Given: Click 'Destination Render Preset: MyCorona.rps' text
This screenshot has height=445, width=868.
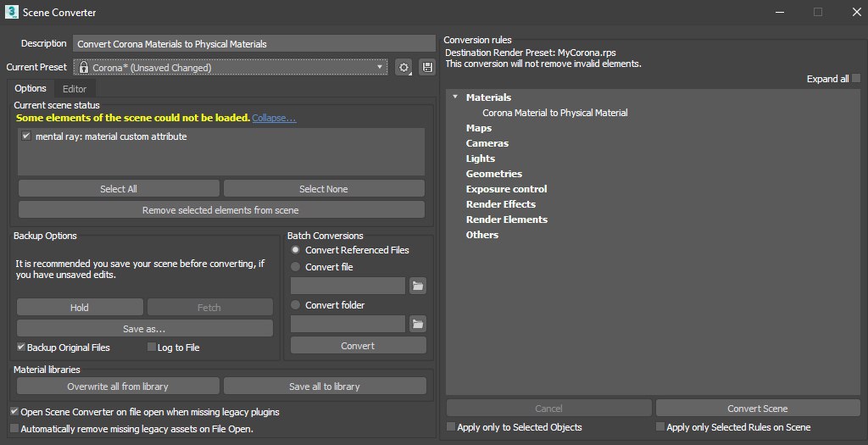Looking at the screenshot, I should click(531, 53).
